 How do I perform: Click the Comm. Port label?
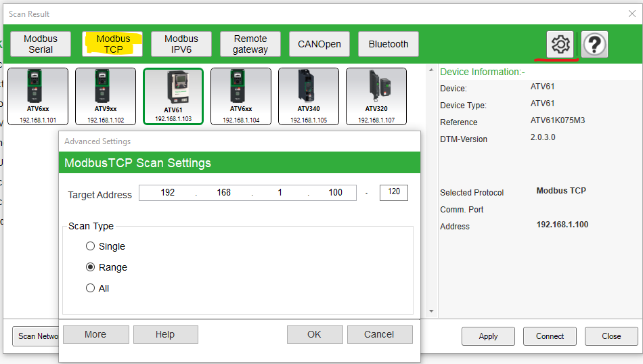(462, 210)
